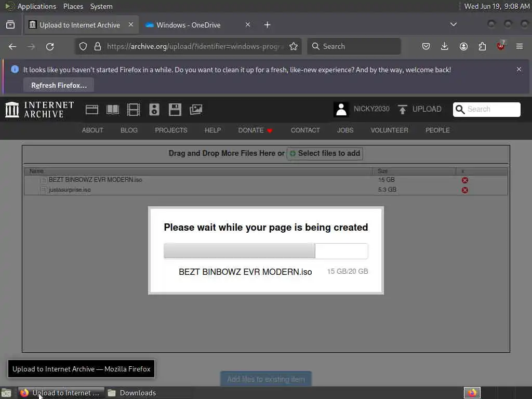Image resolution: width=532 pixels, height=399 pixels.
Task: Open a new browser tab
Action: [268, 25]
